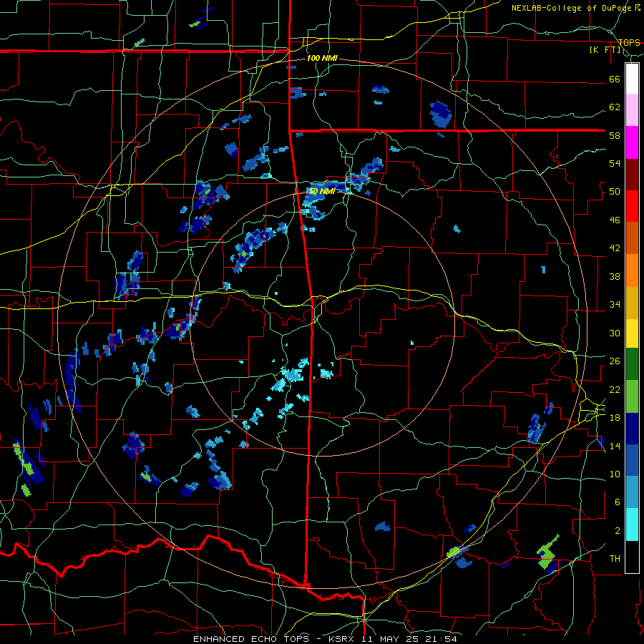
Task: Click the "50" legend value
Action: [x=615, y=192]
